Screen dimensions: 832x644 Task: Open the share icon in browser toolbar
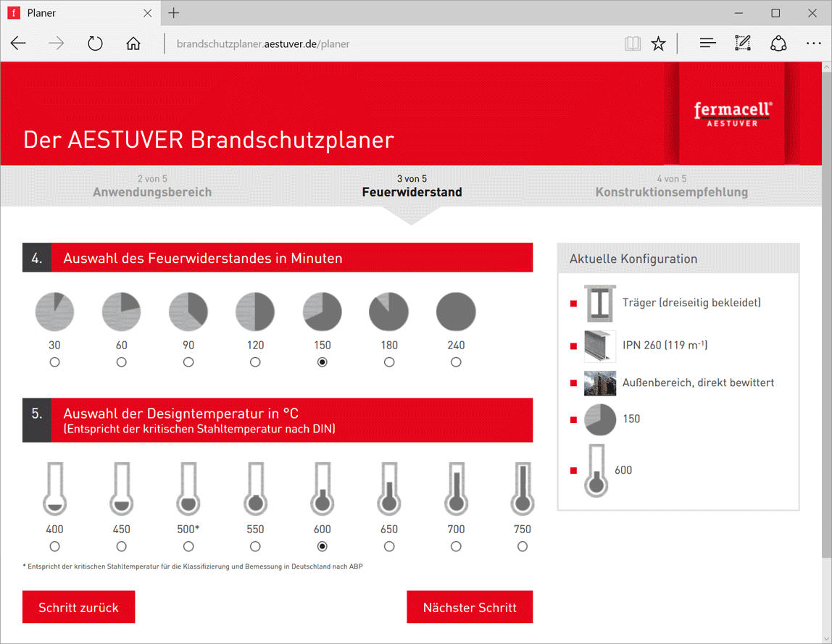778,43
